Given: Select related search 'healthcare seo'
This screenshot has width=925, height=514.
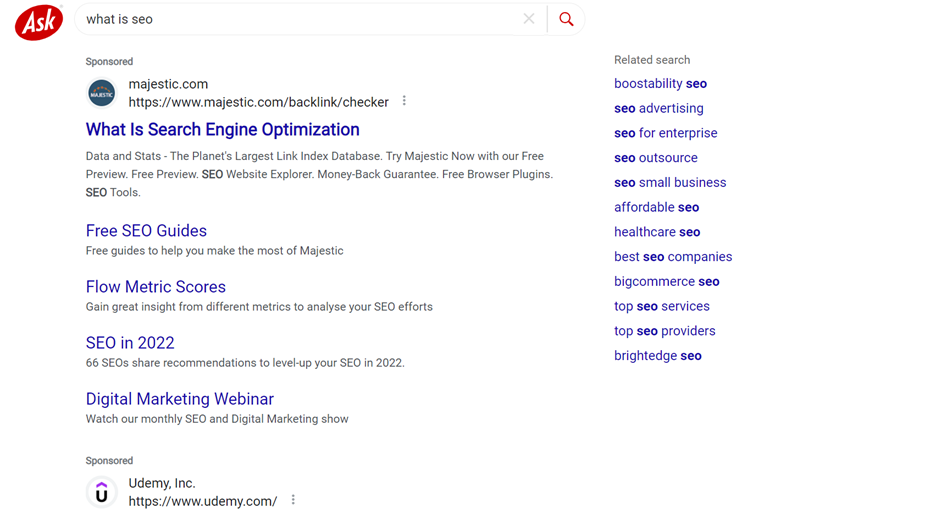Looking at the screenshot, I should click(x=657, y=233).
